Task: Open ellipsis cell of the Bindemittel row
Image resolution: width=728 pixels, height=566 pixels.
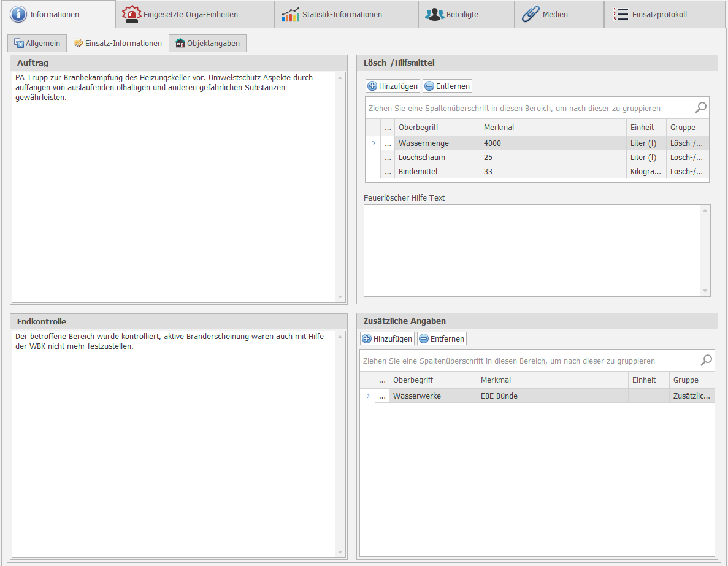Action: click(388, 172)
